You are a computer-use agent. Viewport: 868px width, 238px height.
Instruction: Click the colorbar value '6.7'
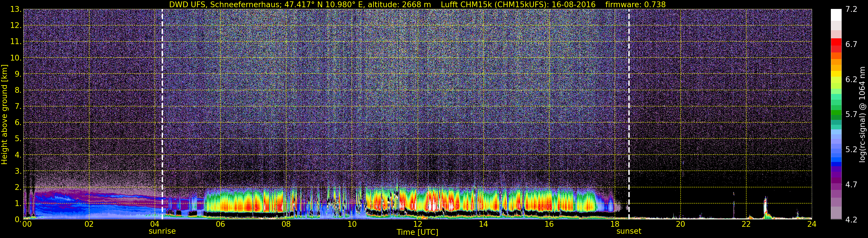click(851, 44)
